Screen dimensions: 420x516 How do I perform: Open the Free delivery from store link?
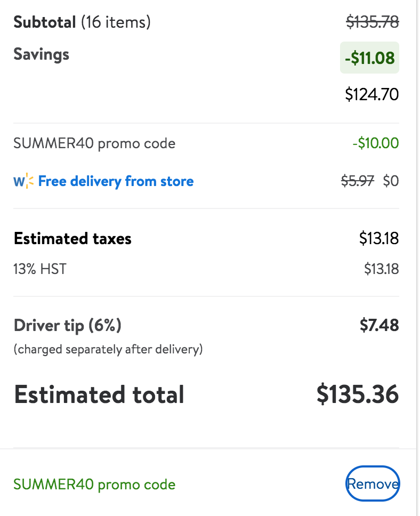point(116,181)
